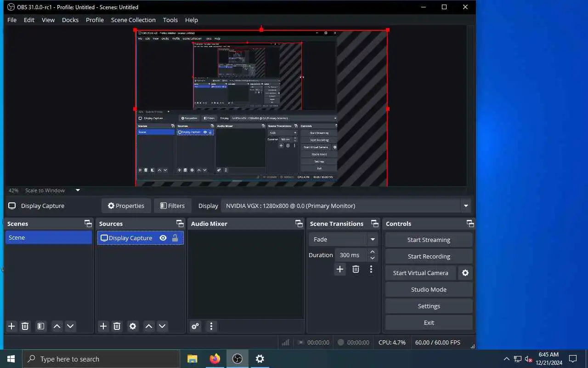Click the muted volume tray icon
The image size is (588, 368).
coord(529,359)
